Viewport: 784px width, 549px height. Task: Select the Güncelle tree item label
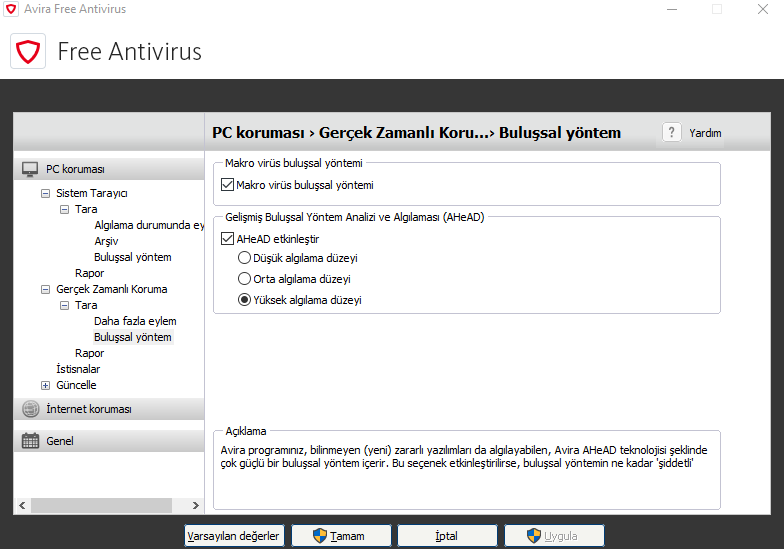tap(76, 386)
